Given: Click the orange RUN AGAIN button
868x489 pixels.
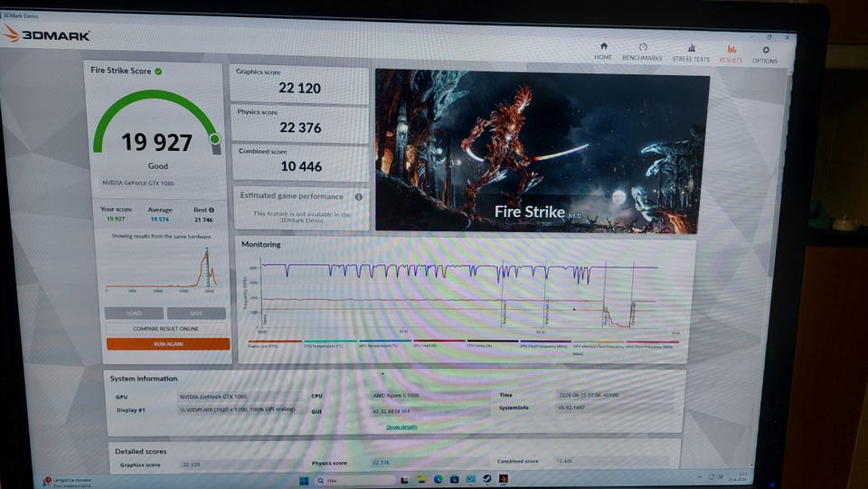Looking at the screenshot, I should (x=168, y=343).
